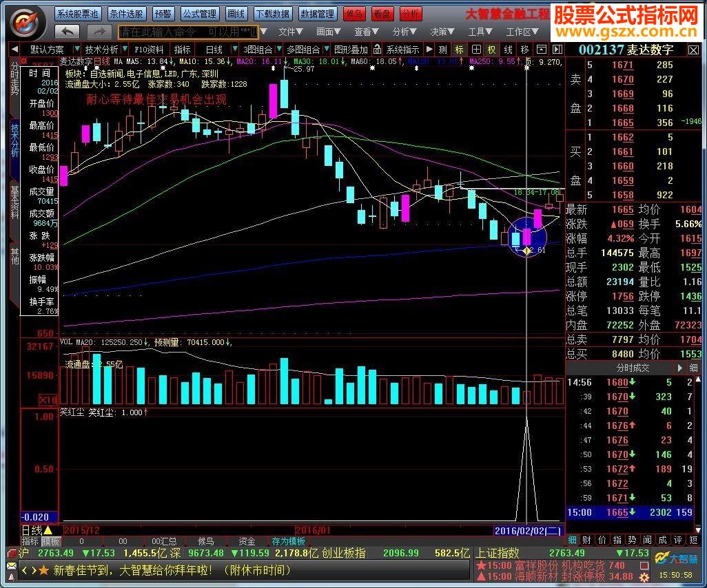This screenshot has height=588, width=707.
Task: Expand the dropdown arrow after 多图组合
Action: (326, 49)
